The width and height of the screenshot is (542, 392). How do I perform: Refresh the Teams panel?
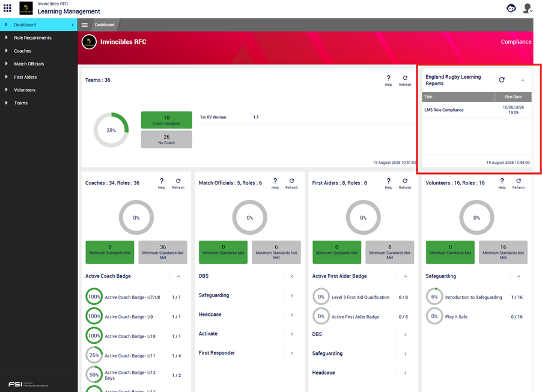(x=405, y=80)
